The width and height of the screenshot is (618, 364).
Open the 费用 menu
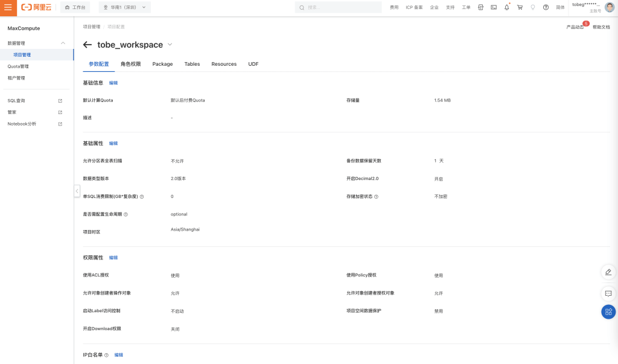[x=394, y=7]
